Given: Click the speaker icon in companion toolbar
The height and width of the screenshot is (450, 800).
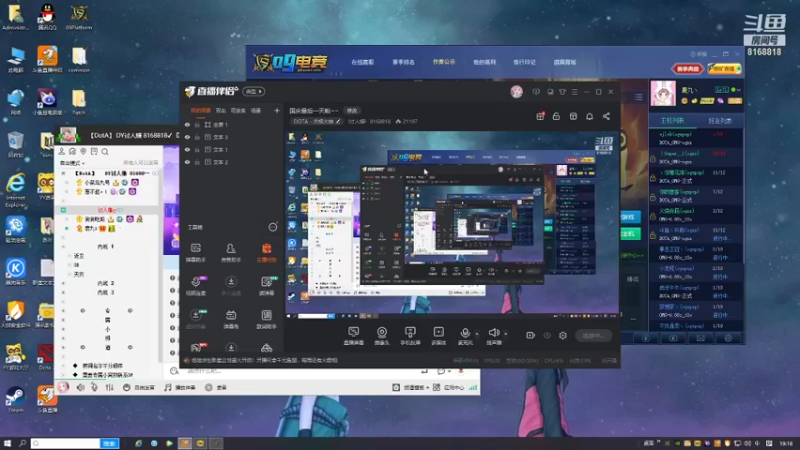Looking at the screenshot, I should coord(493,334).
